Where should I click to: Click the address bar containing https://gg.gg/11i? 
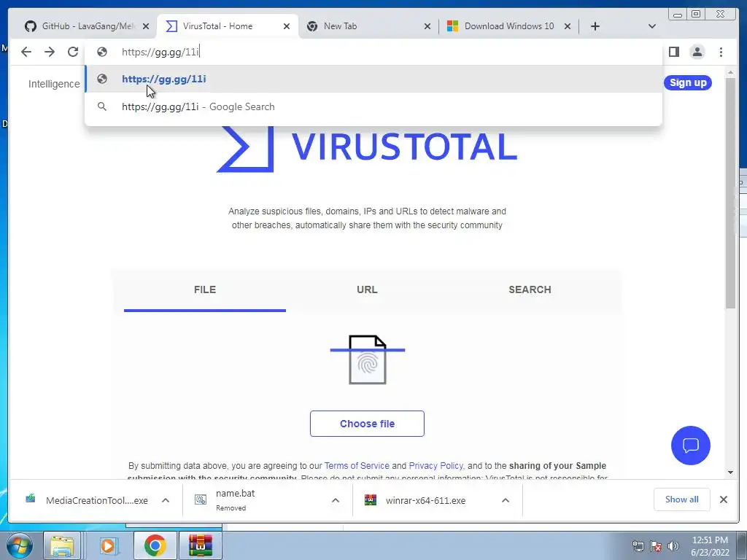(374, 52)
